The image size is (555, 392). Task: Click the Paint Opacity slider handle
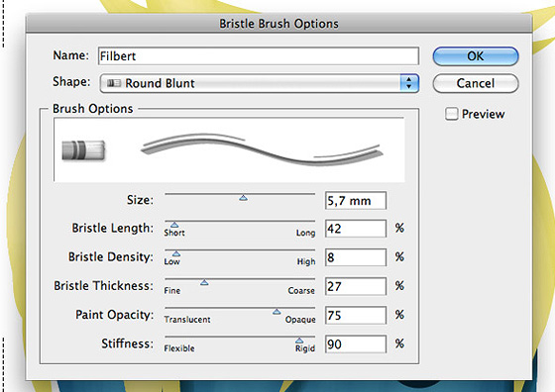click(277, 312)
